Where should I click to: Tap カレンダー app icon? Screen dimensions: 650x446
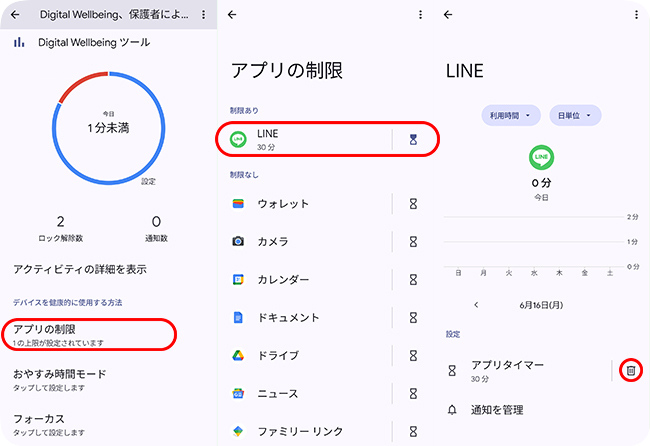pos(238,280)
